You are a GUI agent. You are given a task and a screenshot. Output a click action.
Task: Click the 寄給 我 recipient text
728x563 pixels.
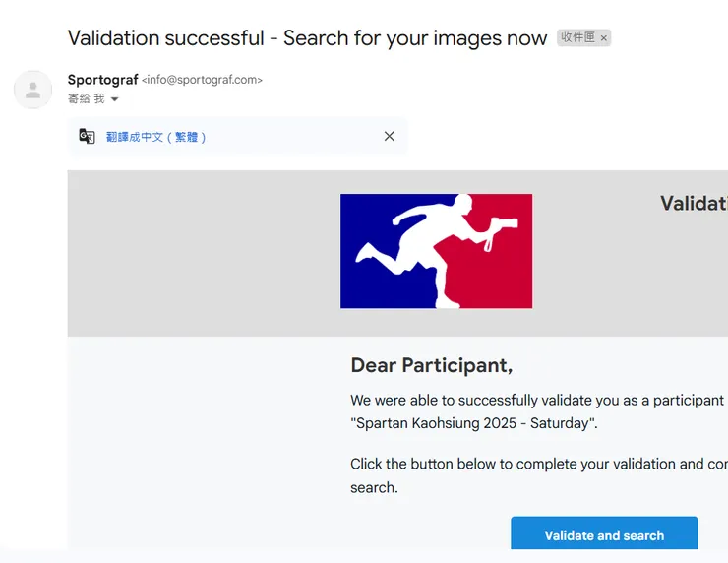point(86,99)
